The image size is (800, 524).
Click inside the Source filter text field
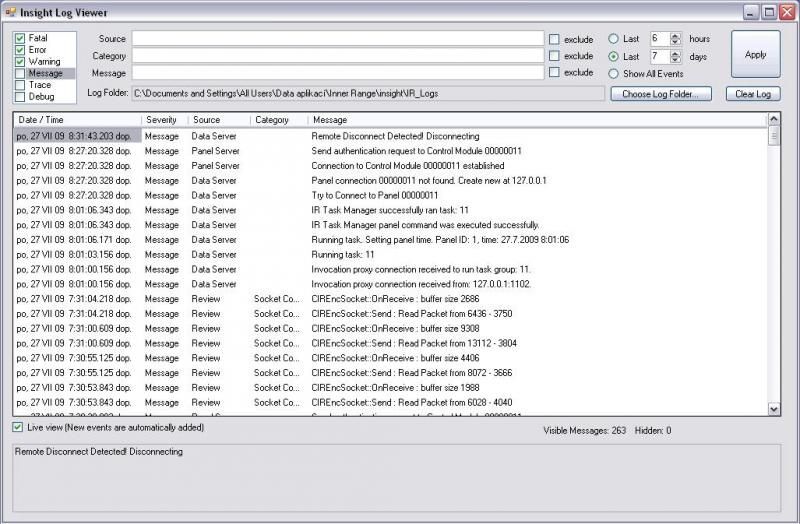[x=337, y=39]
